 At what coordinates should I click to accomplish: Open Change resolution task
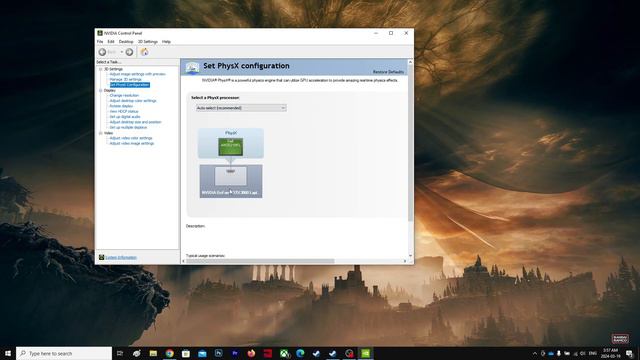click(x=124, y=95)
